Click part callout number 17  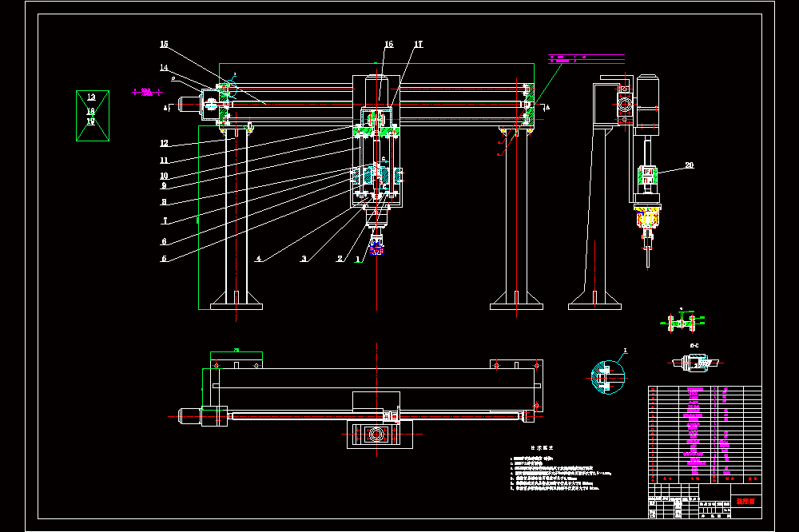click(x=419, y=45)
